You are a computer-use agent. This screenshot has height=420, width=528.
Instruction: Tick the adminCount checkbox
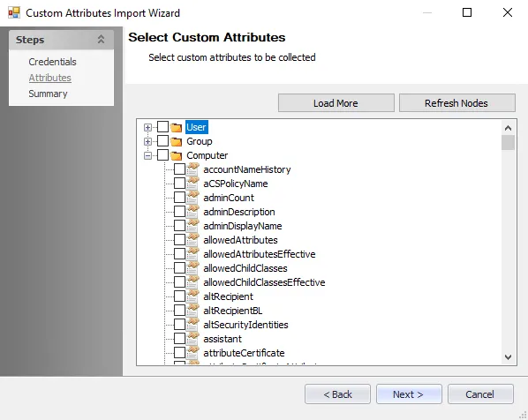point(180,198)
